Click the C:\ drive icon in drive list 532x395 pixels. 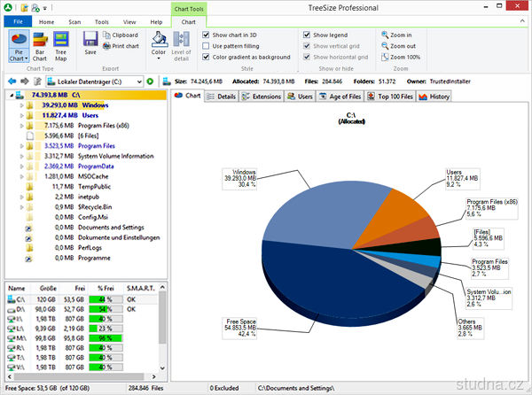tap(12, 299)
